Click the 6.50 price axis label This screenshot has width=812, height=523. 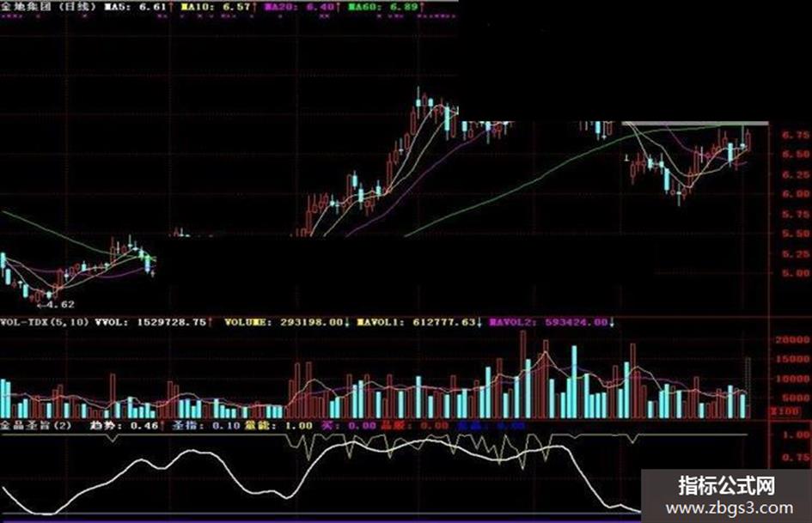796,155
